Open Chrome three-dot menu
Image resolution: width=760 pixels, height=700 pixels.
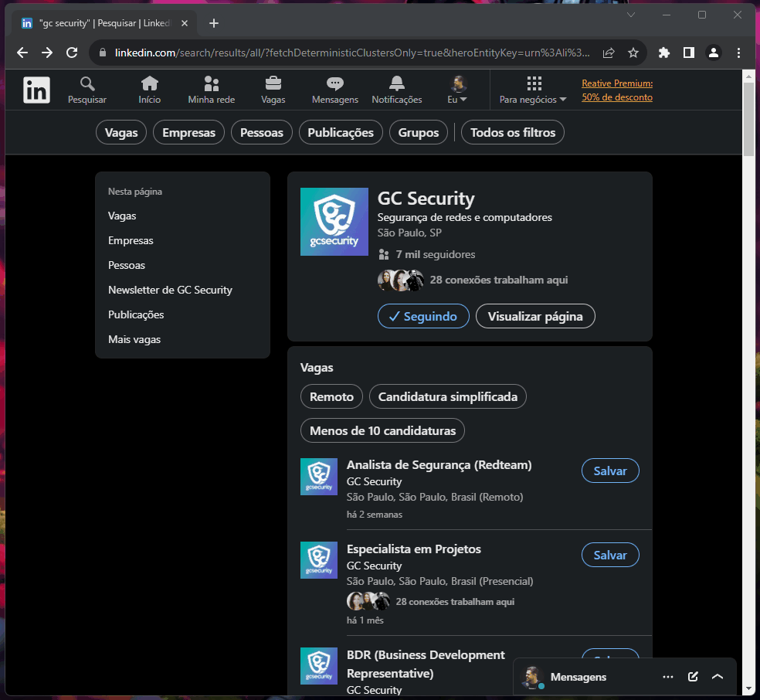coord(738,53)
